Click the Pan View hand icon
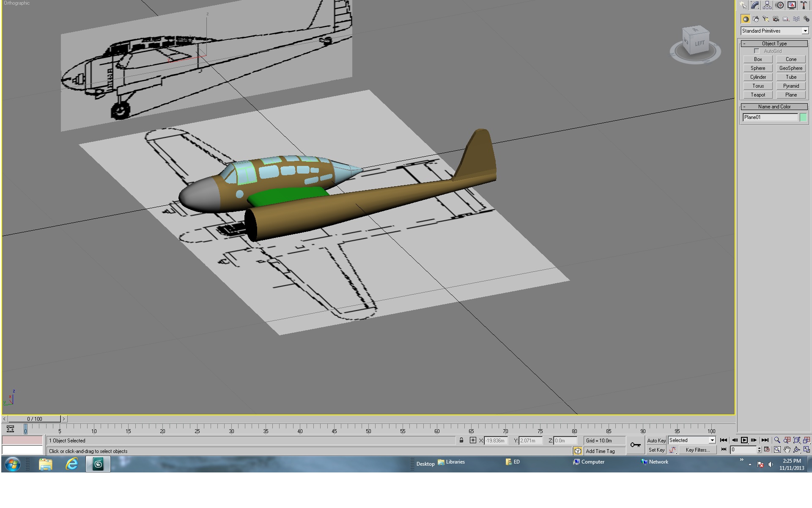The width and height of the screenshot is (812, 508). [787, 450]
